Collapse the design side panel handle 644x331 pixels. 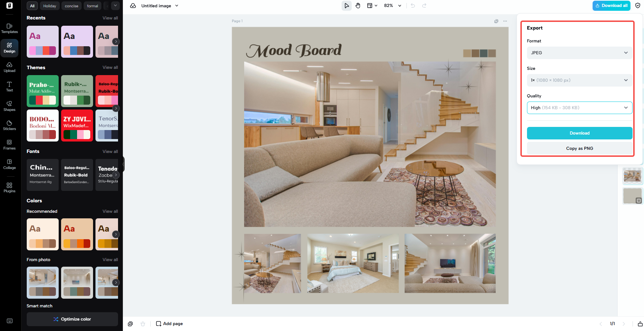(123, 164)
